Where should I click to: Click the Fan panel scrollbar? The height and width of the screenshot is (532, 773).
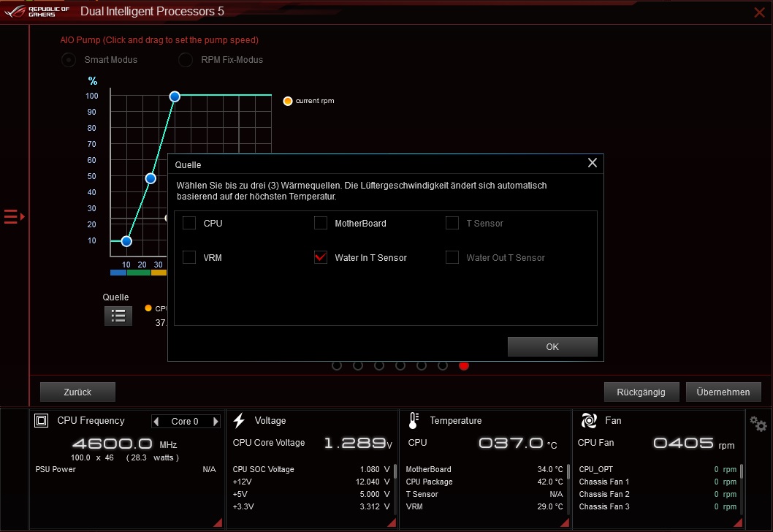[x=741, y=471]
